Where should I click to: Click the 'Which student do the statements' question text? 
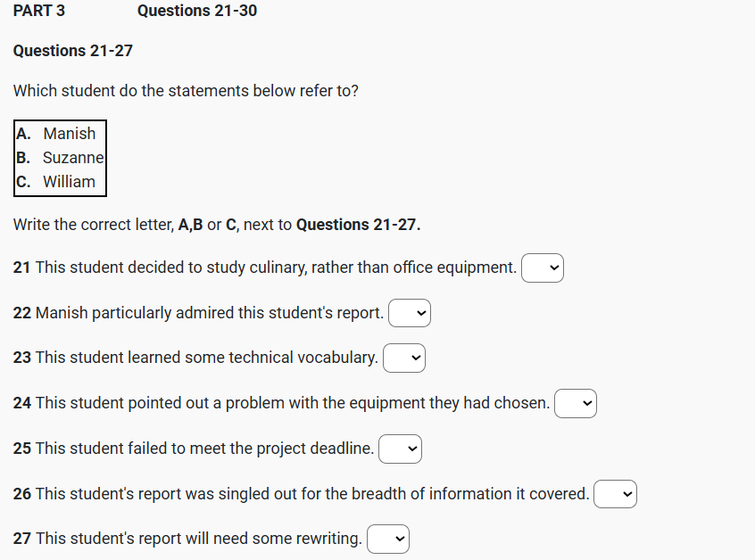click(x=186, y=91)
